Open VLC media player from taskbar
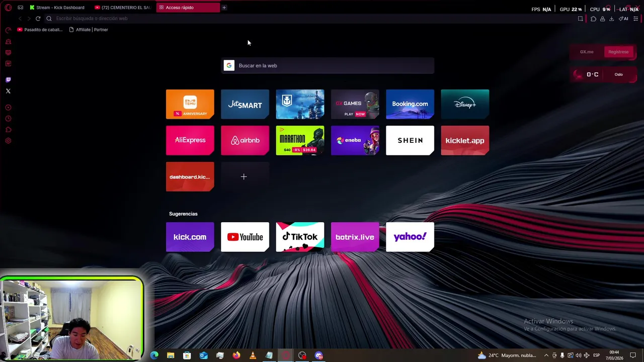The image size is (644, 362). tap(253, 355)
